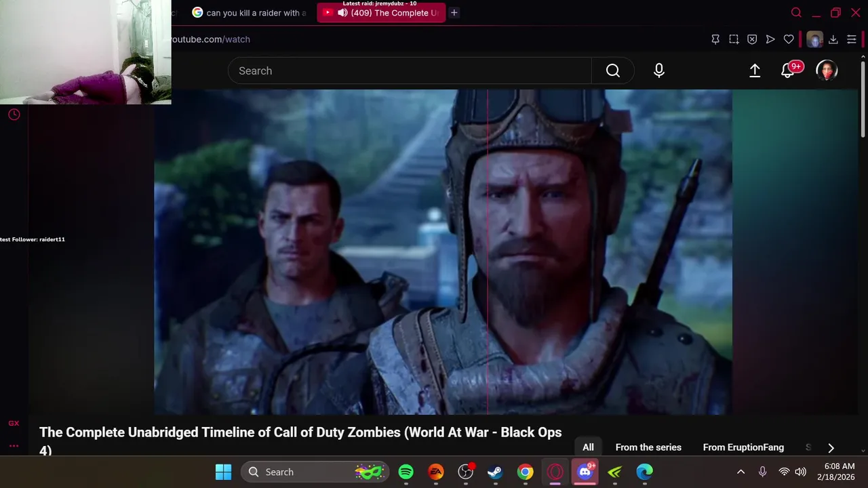Image resolution: width=868 pixels, height=488 pixels.
Task: Select the 'From EruptionFang' chip
Action: 743,447
